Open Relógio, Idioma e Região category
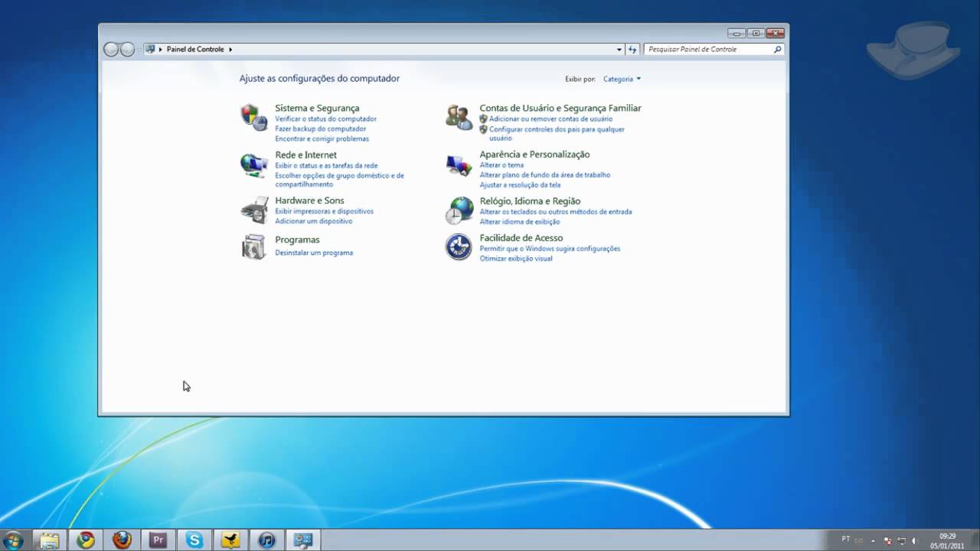Image resolution: width=980 pixels, height=551 pixels. point(530,201)
